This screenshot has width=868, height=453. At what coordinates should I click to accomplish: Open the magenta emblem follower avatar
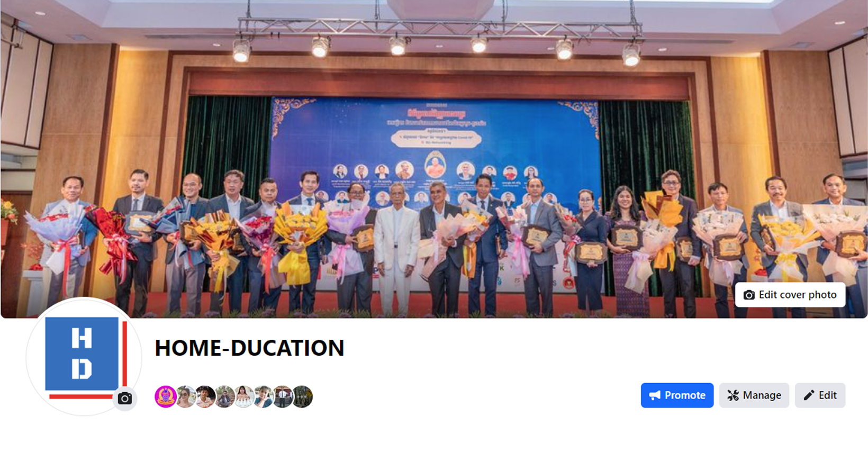click(166, 396)
